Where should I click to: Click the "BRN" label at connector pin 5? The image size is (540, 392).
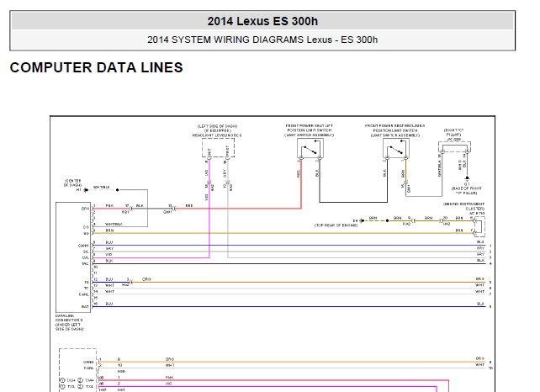[x=109, y=230]
